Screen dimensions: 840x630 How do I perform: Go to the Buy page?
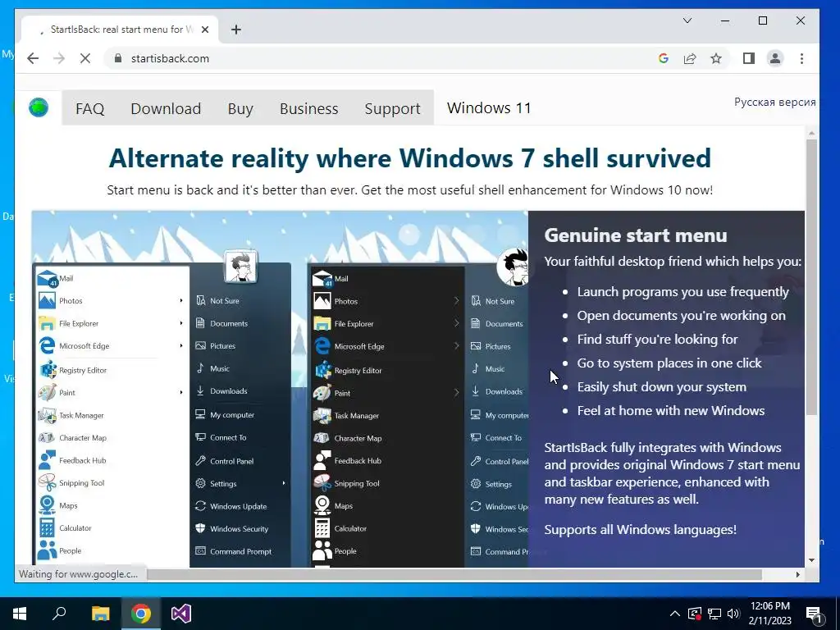[x=240, y=109]
